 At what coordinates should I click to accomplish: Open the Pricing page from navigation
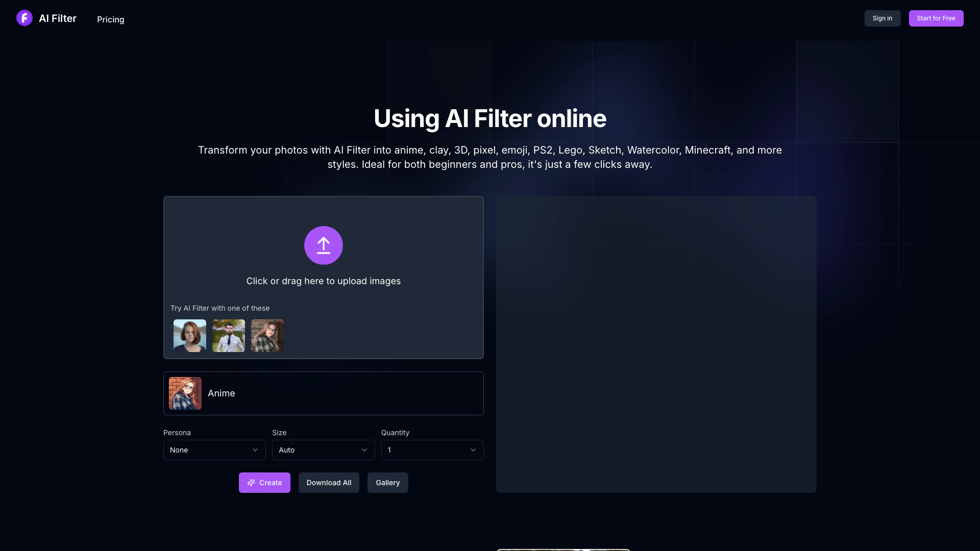pos(111,19)
